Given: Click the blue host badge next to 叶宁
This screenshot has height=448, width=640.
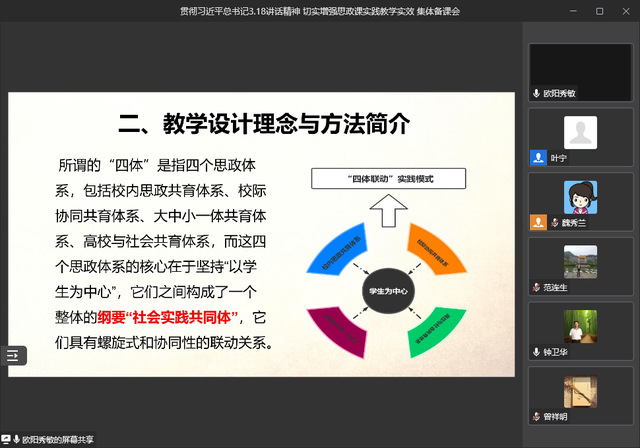Looking at the screenshot, I should pyautogui.click(x=537, y=157).
